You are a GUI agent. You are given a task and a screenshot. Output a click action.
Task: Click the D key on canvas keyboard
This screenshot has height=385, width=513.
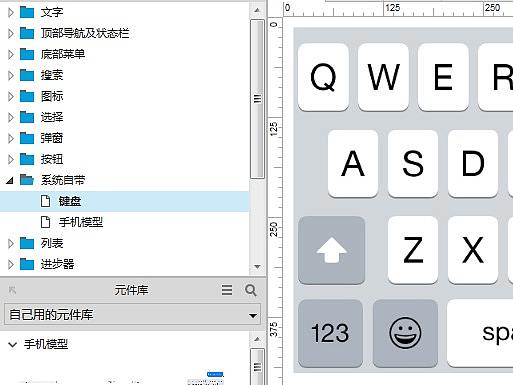pyautogui.click(x=473, y=163)
